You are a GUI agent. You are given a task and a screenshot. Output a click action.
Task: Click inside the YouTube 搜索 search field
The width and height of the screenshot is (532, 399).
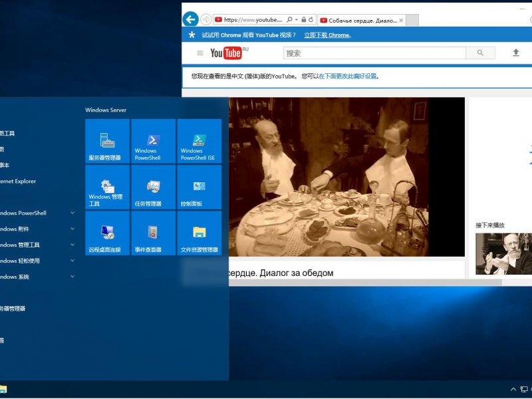click(374, 53)
